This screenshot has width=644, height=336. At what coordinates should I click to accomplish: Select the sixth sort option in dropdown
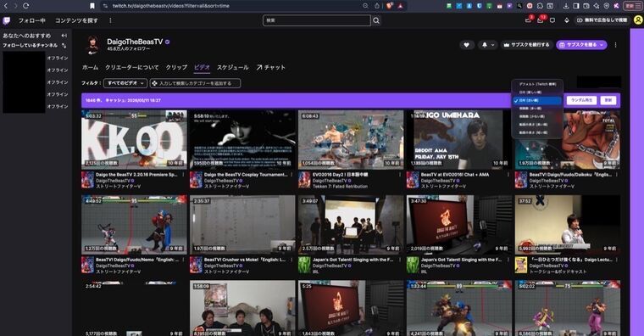point(537,125)
